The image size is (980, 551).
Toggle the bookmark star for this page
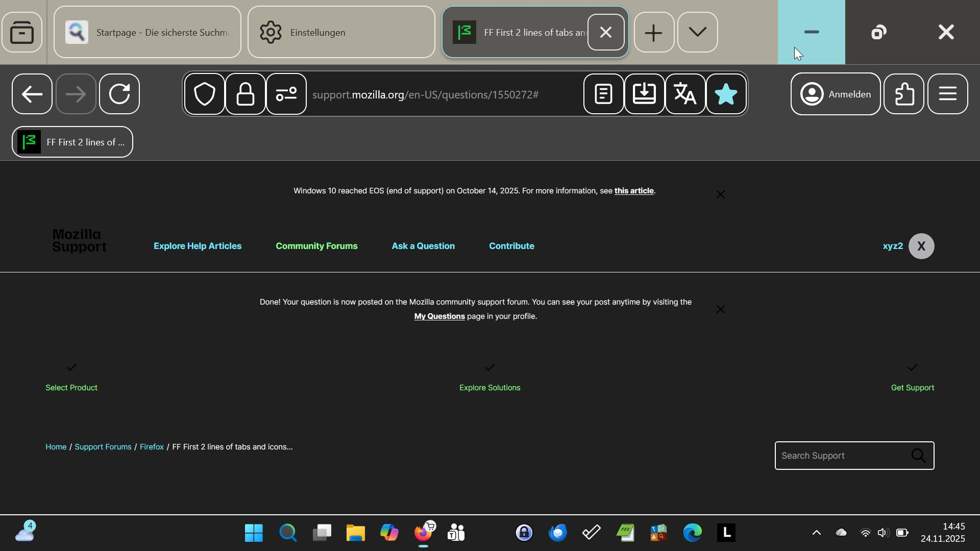(726, 94)
